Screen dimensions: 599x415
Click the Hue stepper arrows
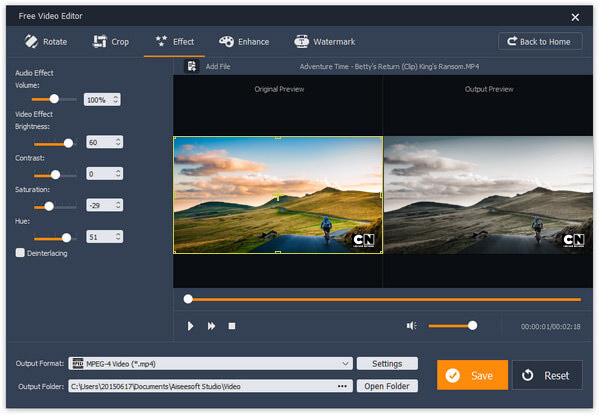pyautogui.click(x=118, y=237)
